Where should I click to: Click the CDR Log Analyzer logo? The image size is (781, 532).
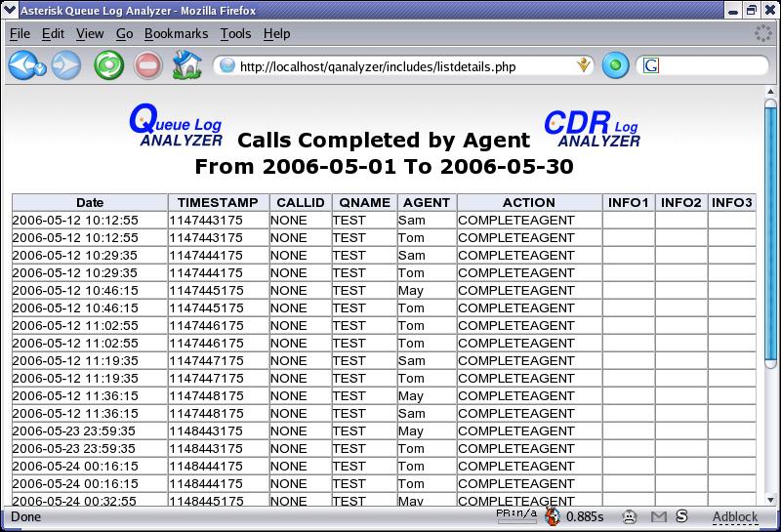point(592,128)
